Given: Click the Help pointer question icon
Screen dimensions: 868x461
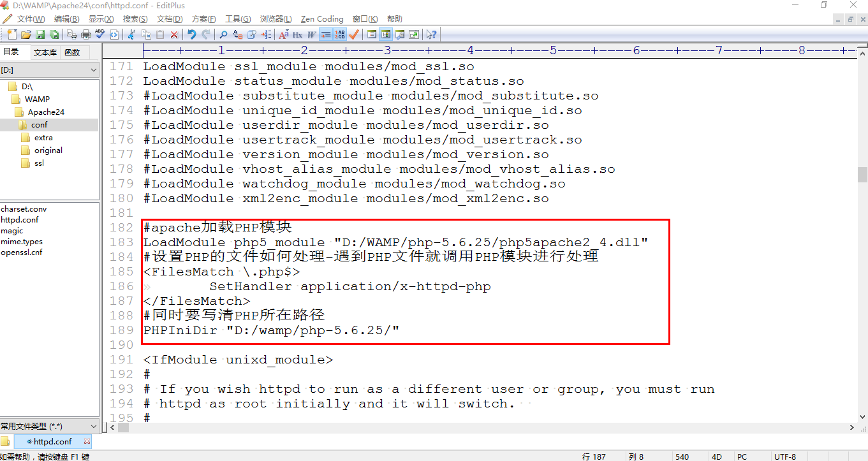Looking at the screenshot, I should (432, 34).
